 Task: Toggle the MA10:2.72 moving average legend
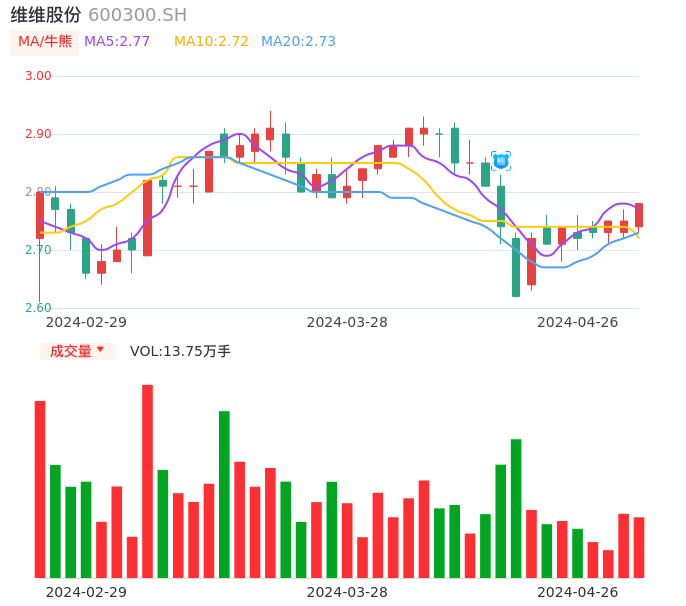click(211, 42)
